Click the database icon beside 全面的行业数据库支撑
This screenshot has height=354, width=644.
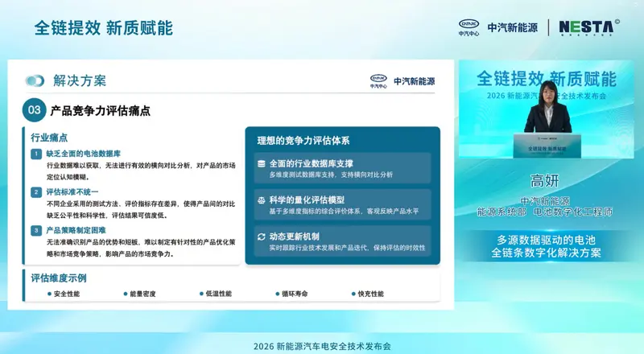[x=261, y=163]
